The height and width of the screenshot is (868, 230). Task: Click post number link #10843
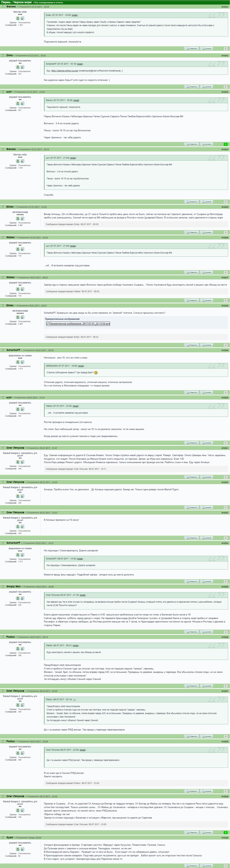(225, 92)
